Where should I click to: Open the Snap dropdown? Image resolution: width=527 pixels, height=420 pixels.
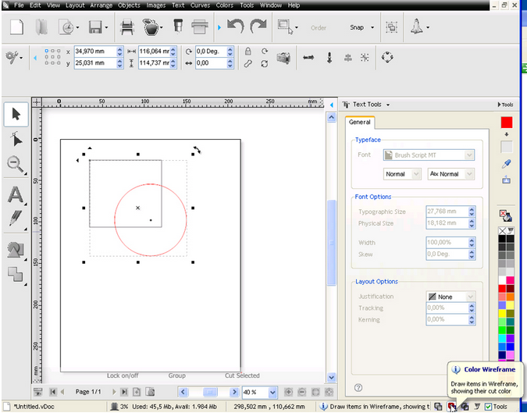(x=372, y=27)
